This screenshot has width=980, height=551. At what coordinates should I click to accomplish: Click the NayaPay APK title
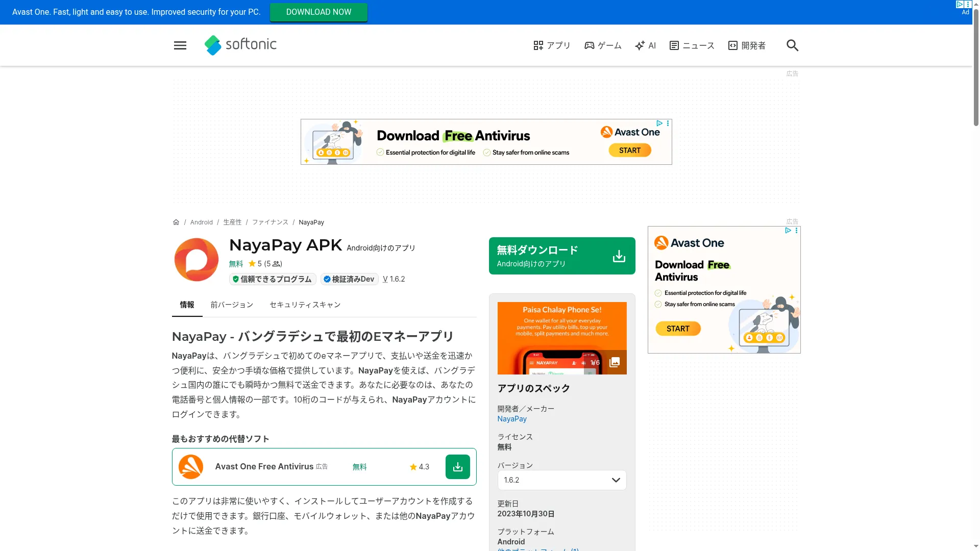point(285,245)
